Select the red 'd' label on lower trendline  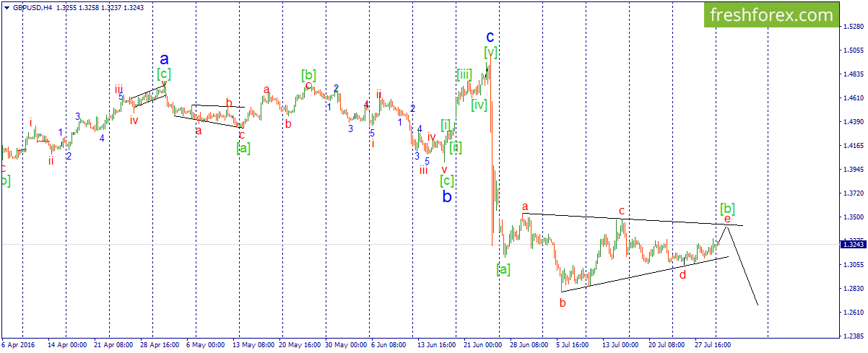click(683, 275)
